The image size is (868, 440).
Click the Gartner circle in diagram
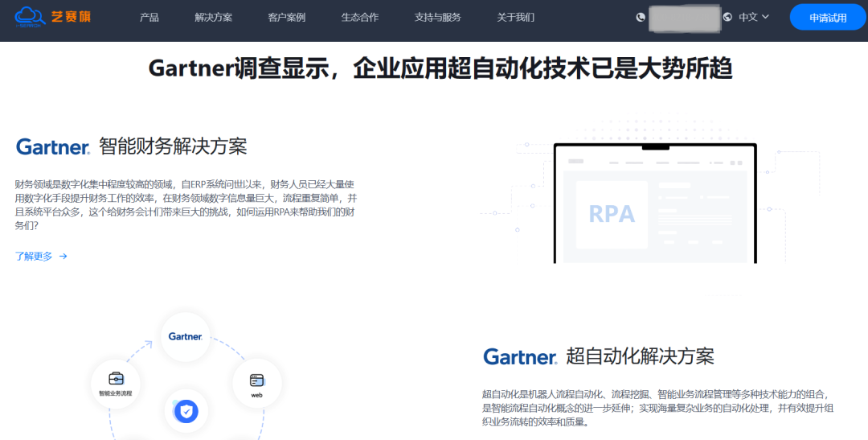(186, 336)
